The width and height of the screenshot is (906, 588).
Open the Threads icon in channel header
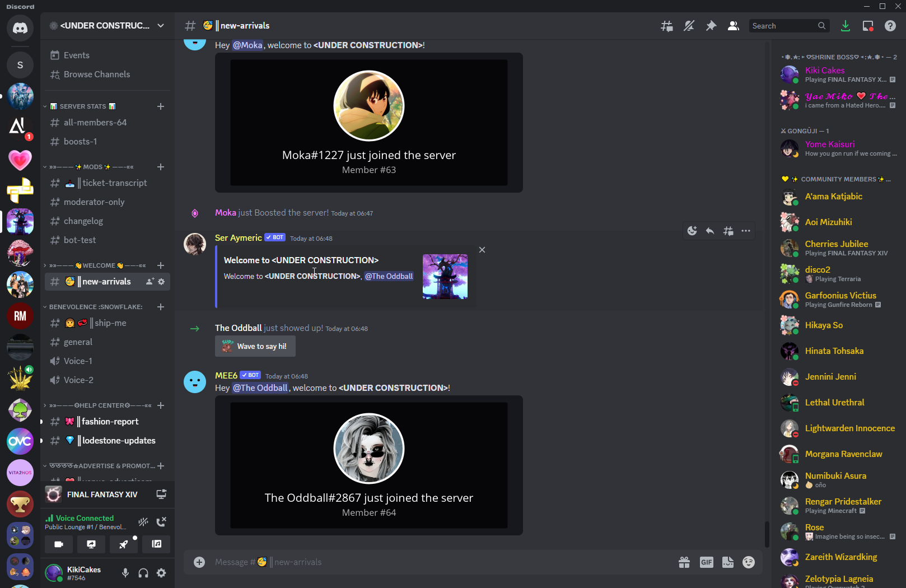point(666,26)
